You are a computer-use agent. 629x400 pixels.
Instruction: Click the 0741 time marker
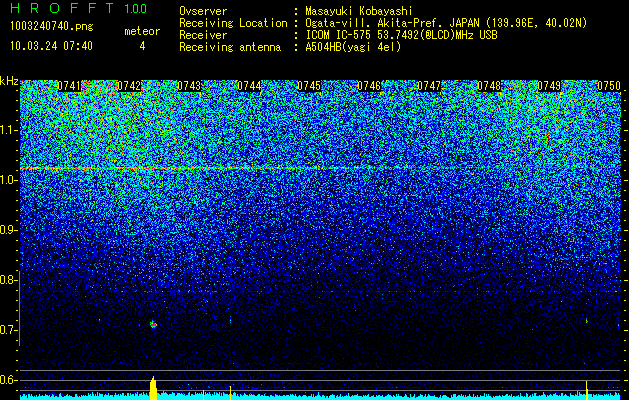pyautogui.click(x=69, y=86)
